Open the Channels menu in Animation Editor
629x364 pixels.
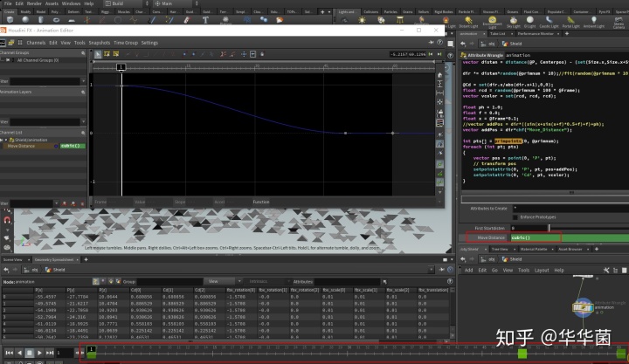pyautogui.click(x=36, y=42)
